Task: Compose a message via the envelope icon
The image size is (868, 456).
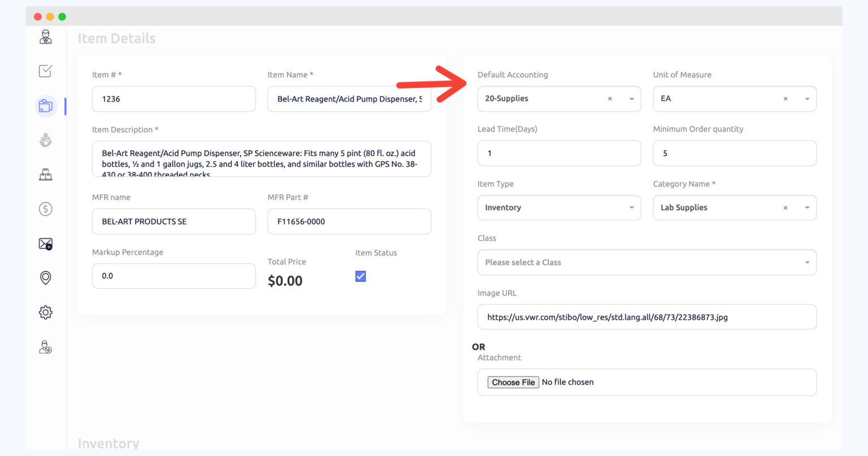Action: [x=45, y=244]
